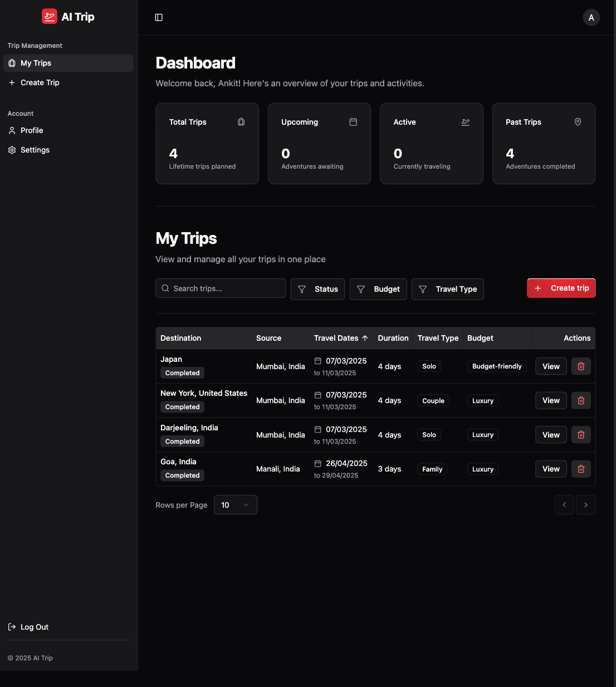View the Darjeeling trip
Image resolution: width=616 pixels, height=687 pixels.
tap(551, 435)
